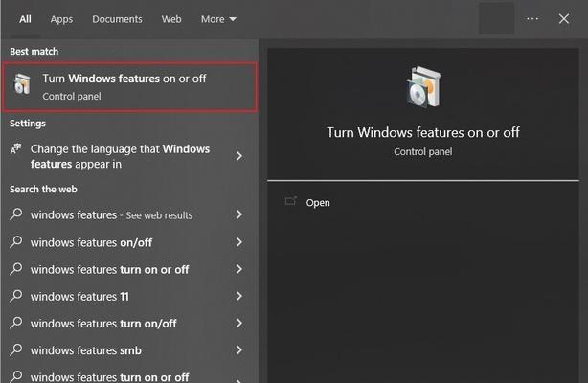Open the 'Turn Windows features on or off' best match
This screenshot has height=383, width=588.
[129, 87]
